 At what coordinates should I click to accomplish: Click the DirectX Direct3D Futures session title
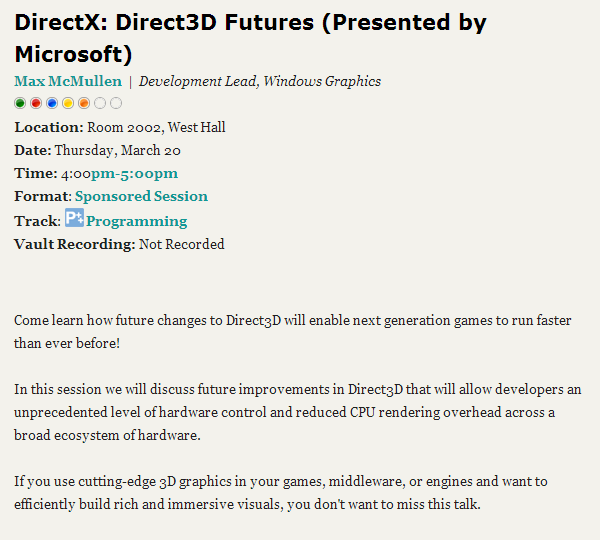tap(251, 38)
